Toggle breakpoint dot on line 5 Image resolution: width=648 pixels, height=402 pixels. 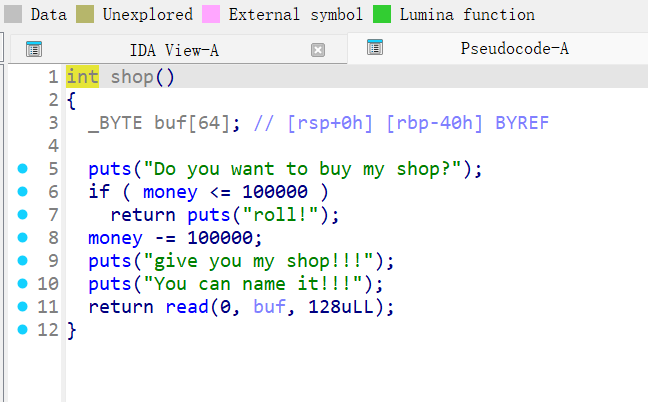23,169
